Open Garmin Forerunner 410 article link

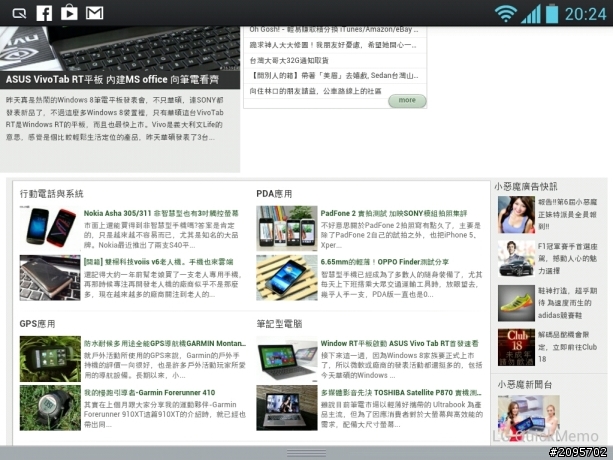point(149,392)
